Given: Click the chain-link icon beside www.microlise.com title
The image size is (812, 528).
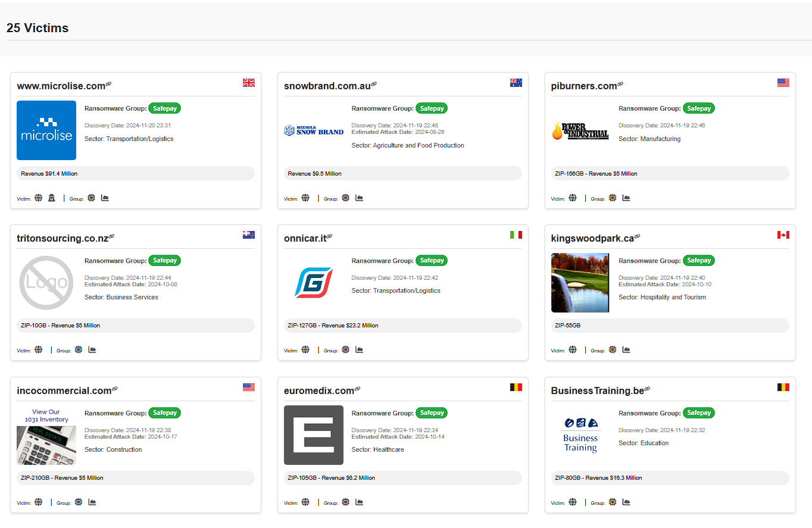Looking at the screenshot, I should pyautogui.click(x=108, y=85).
